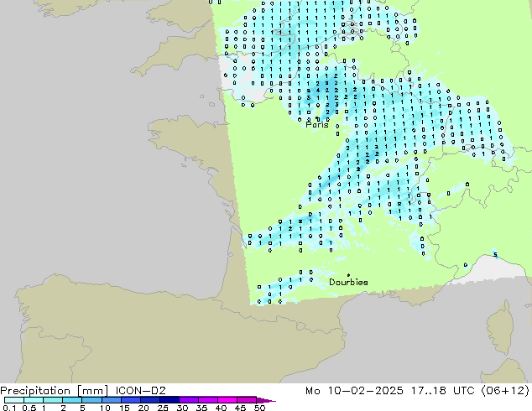
Task: Click the '(06+12)' forecast run text
Action: 505,391
